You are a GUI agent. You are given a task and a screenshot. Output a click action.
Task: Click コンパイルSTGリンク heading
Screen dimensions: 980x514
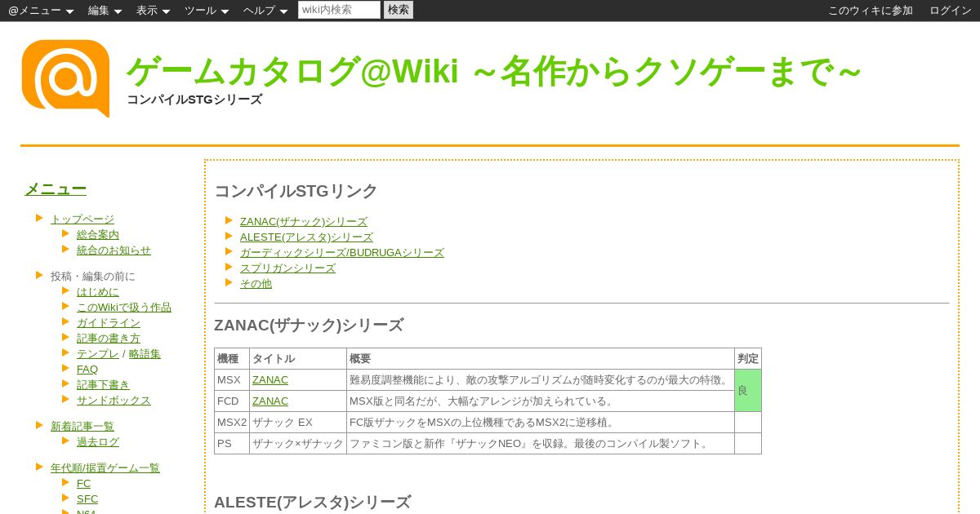point(296,191)
